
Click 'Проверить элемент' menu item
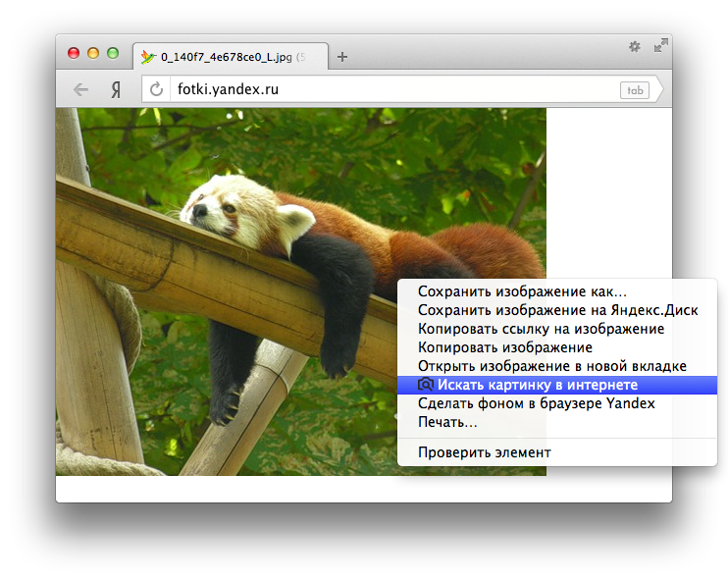484,452
